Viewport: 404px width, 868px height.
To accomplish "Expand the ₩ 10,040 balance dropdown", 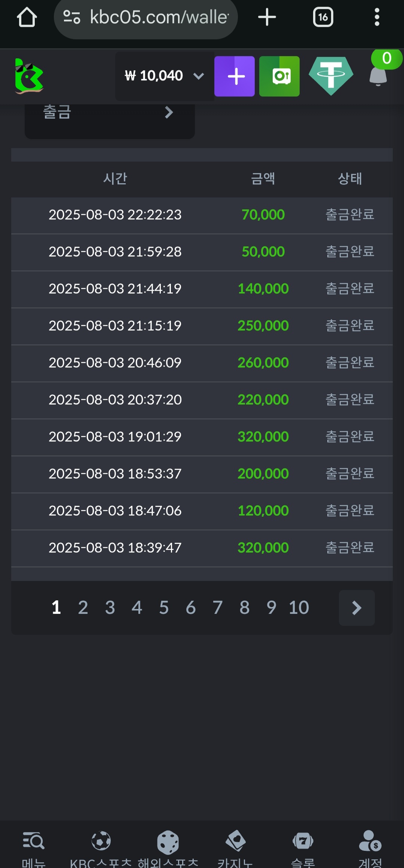I will pyautogui.click(x=199, y=76).
